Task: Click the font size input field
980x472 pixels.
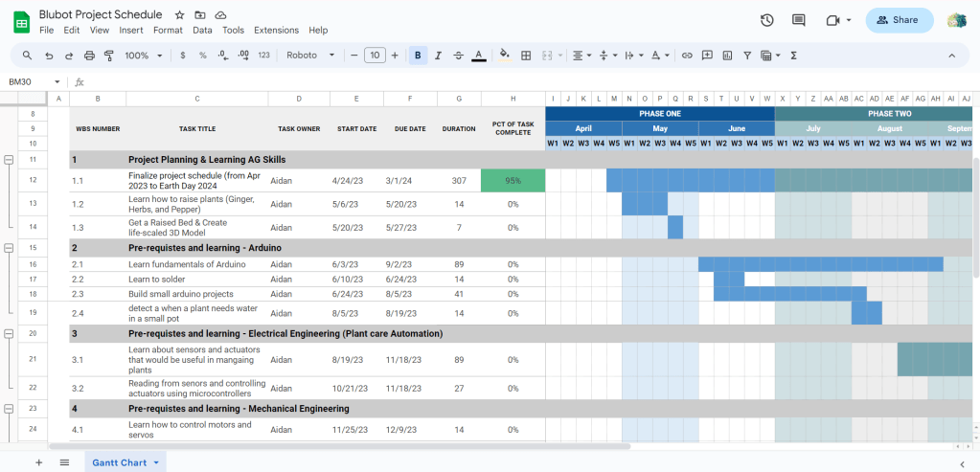Action: coord(375,56)
